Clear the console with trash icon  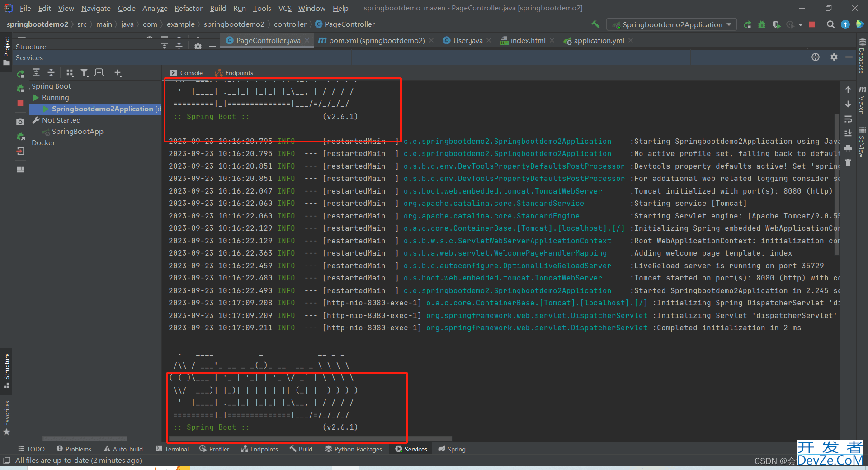point(848,163)
